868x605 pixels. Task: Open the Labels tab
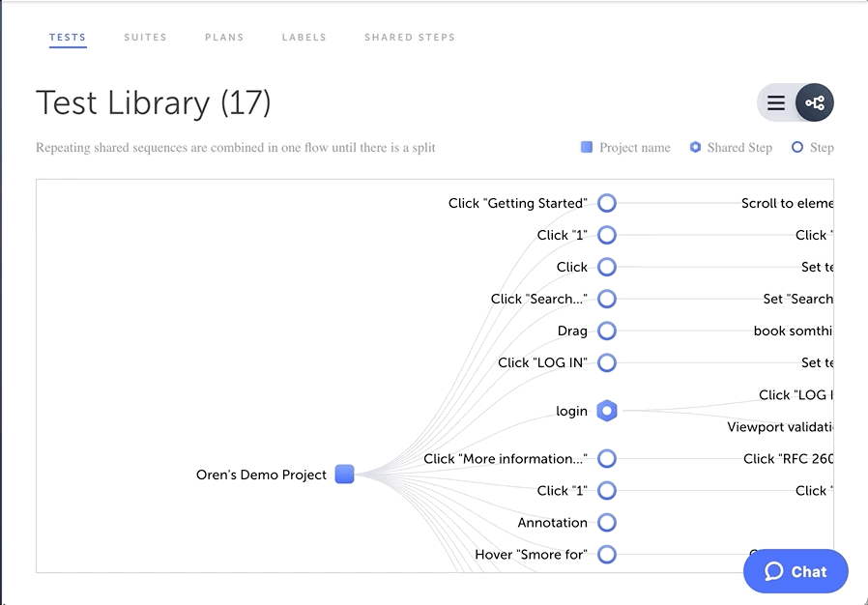304,37
